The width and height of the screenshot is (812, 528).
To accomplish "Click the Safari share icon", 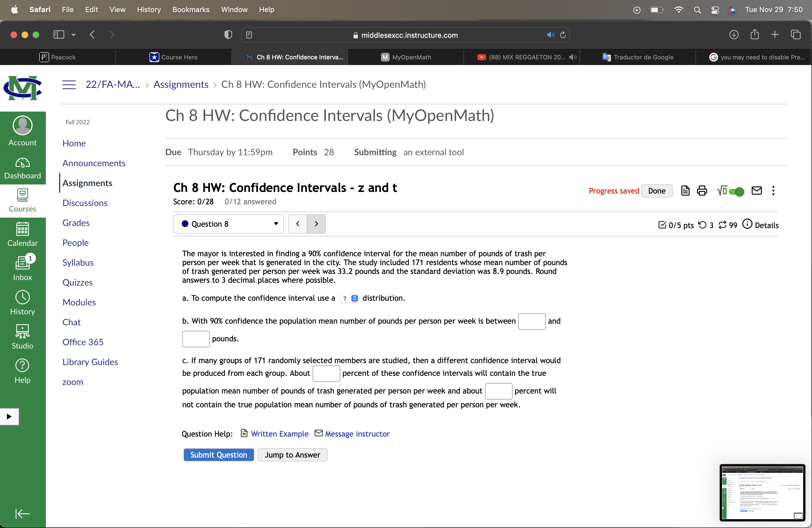I will pyautogui.click(x=755, y=35).
